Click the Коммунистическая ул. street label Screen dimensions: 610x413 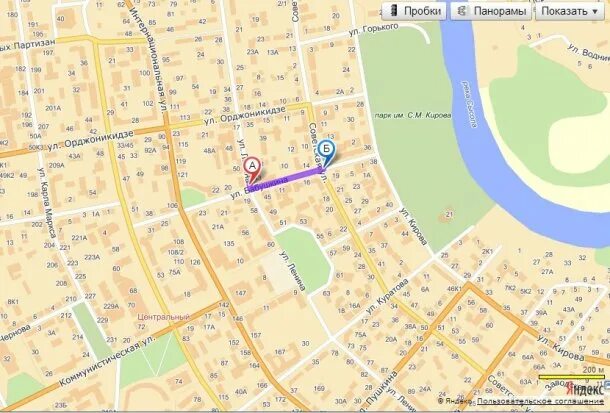107,360
